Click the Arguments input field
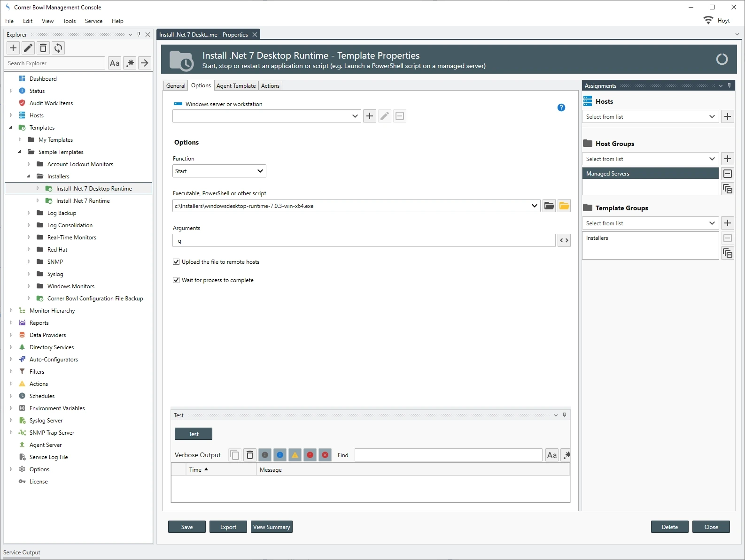Screen dimensions: 745x560 (364, 240)
